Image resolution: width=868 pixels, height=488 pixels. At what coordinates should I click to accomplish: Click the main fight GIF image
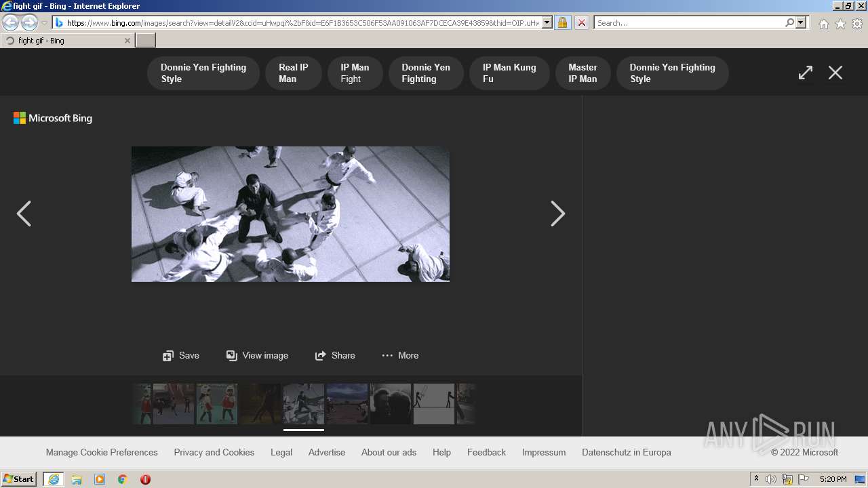pyautogui.click(x=290, y=214)
